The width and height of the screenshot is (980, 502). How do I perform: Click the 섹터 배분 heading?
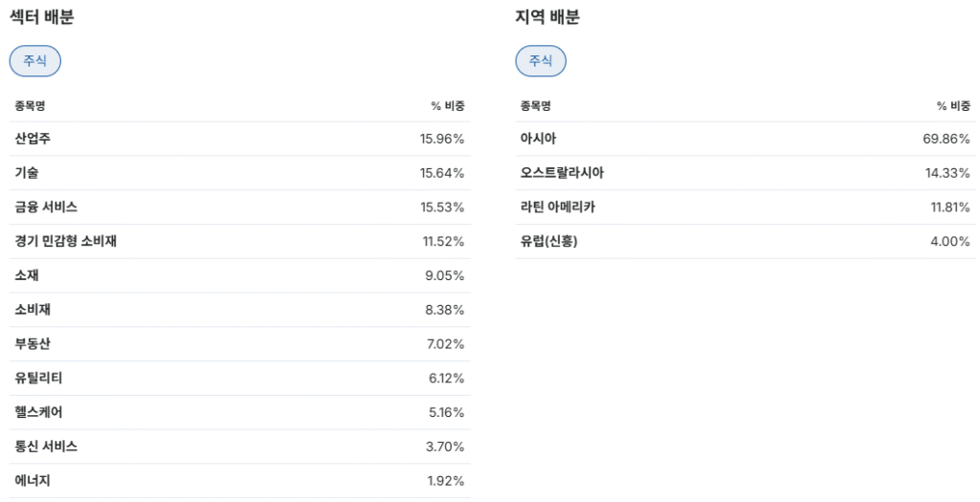[41, 17]
